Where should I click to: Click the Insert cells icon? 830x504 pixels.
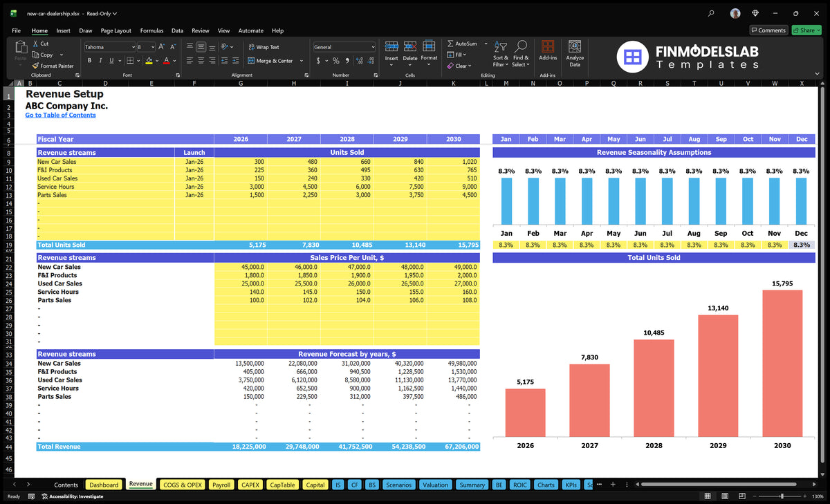[x=391, y=47]
